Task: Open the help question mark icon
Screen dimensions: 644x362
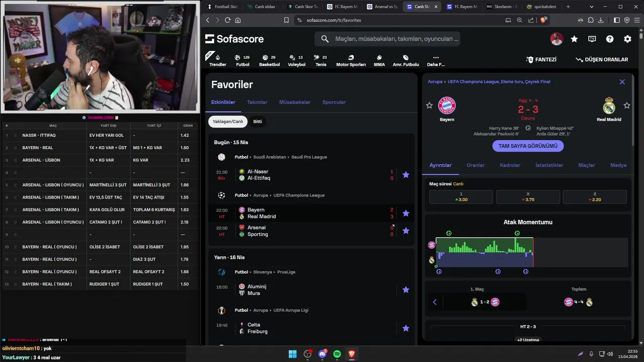Action: click(610, 39)
